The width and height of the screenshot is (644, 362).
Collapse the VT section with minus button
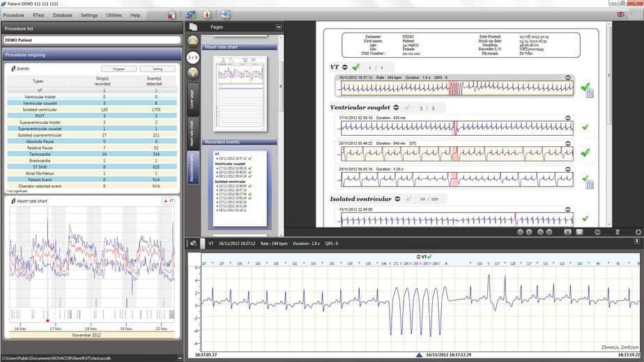(x=345, y=67)
